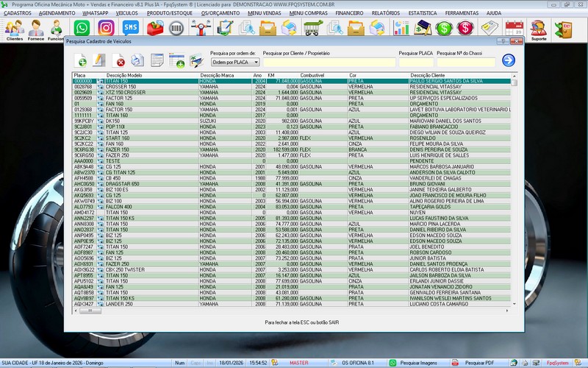The width and height of the screenshot is (588, 368).
Task: Click the Pesquisar por Cliente / Proprietário field
Action: (328, 63)
